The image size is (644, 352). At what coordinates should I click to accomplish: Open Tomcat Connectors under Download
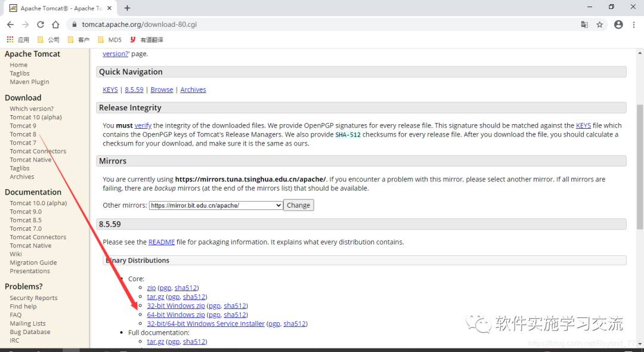click(x=38, y=151)
